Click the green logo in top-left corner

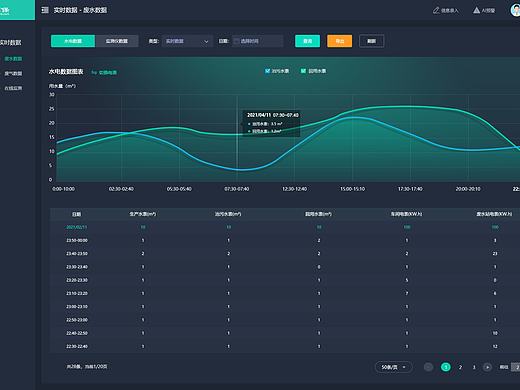pos(17,10)
